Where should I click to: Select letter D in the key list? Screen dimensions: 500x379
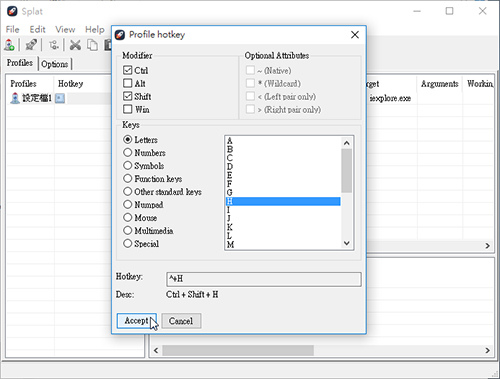pyautogui.click(x=283, y=166)
